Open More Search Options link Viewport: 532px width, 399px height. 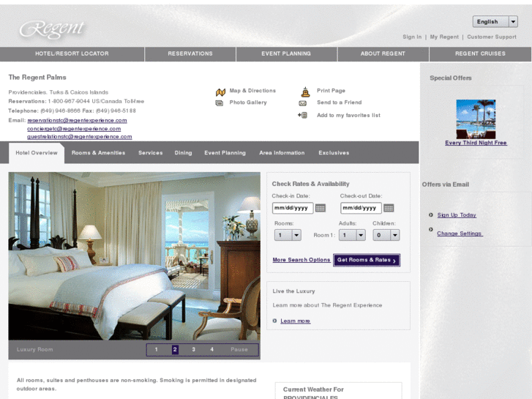click(x=301, y=260)
